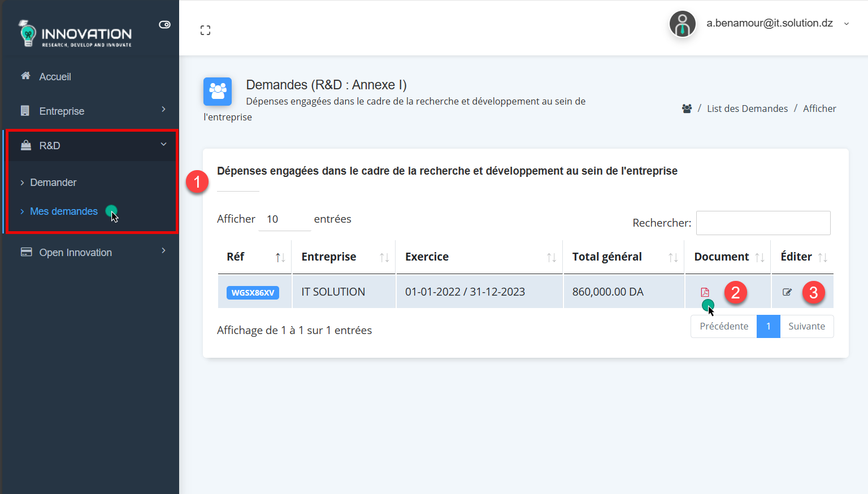Open the Mes demandes menu item

coord(63,211)
